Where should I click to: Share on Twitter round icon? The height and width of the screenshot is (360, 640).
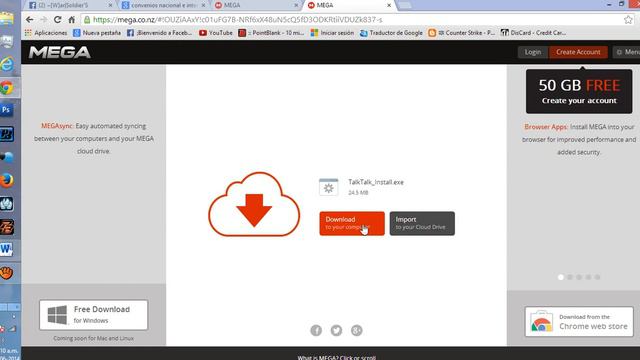[x=336, y=330]
